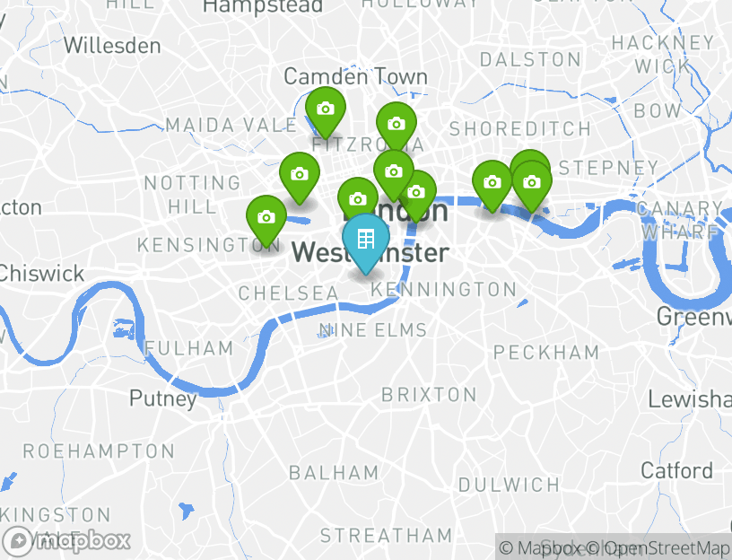Click the Peckham area label
The height and width of the screenshot is (560, 732).
point(546,352)
